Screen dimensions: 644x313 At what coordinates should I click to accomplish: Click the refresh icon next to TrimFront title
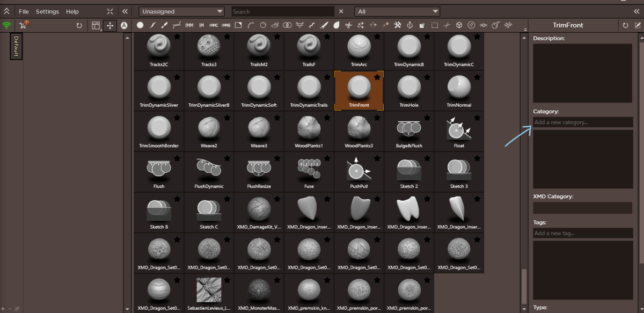point(626,25)
